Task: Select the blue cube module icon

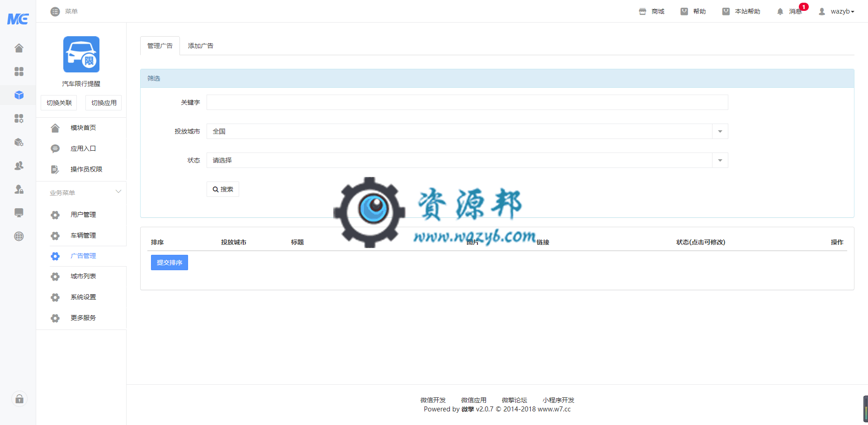Action: pyautogui.click(x=19, y=95)
